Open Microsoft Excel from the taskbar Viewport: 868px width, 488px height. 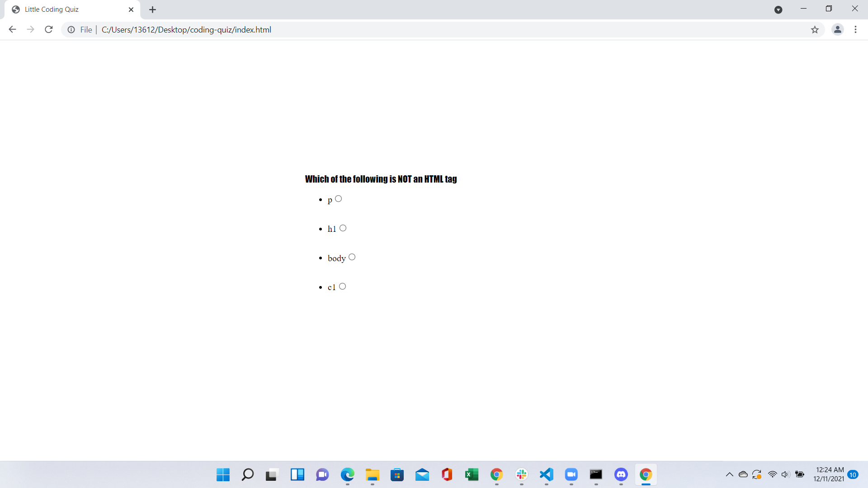pos(472,475)
